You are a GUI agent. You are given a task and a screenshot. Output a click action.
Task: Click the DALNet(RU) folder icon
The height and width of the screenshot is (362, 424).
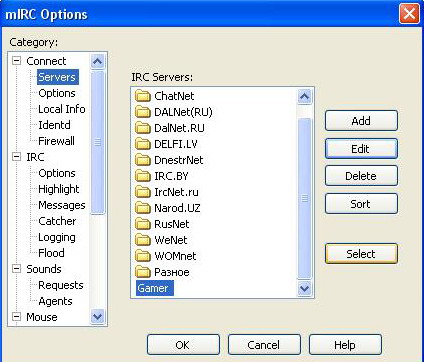click(143, 112)
